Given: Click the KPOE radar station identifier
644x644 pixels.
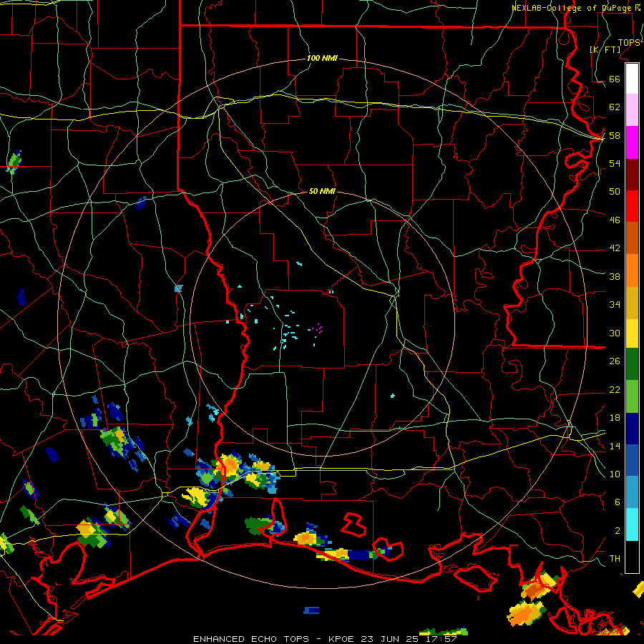Looking at the screenshot, I should (x=343, y=639).
